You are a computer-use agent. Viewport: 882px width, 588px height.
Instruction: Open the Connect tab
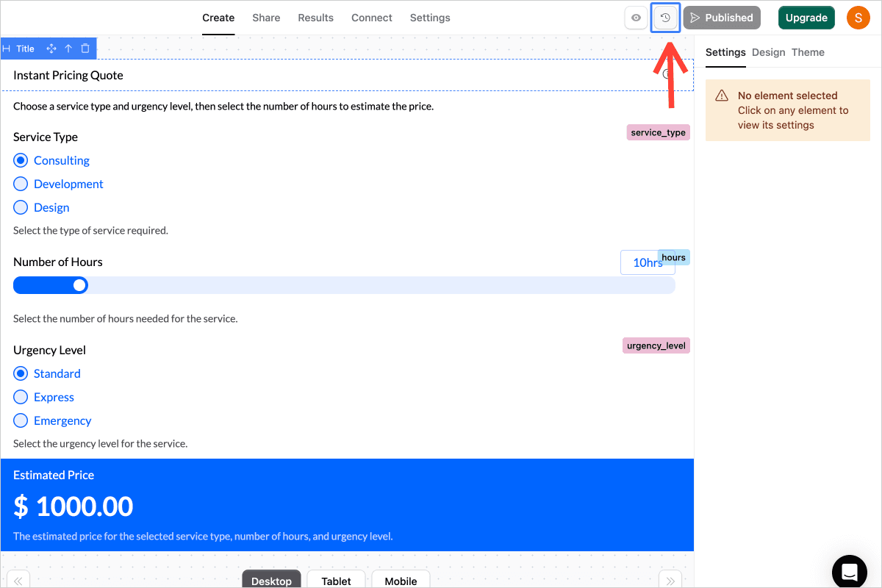tap(372, 18)
